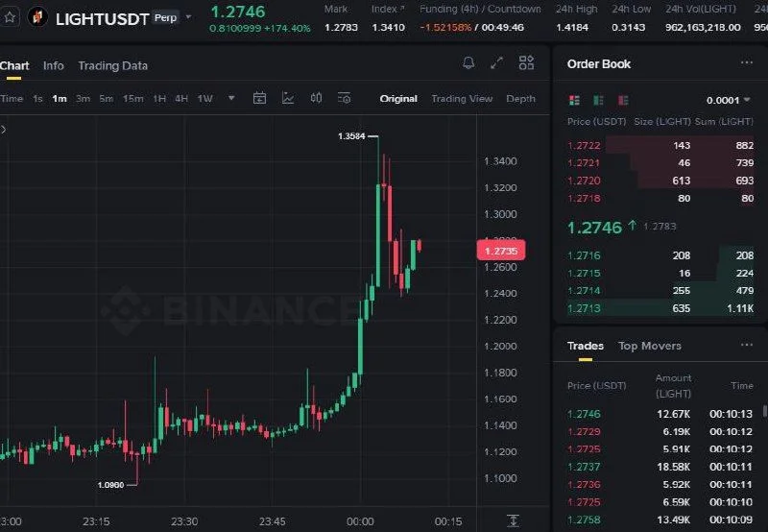Click the trade row priced 1.2729
Screen dimensions: 768x532
coord(660,431)
